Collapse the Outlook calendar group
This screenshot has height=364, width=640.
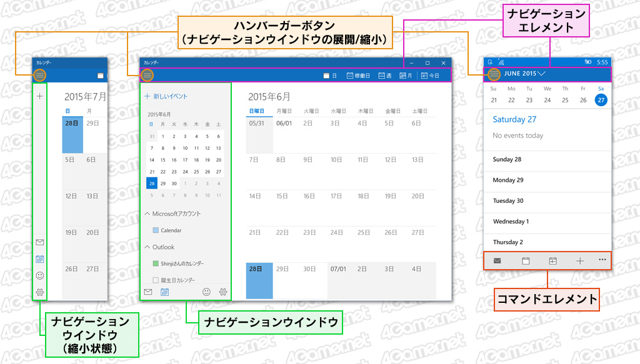click(148, 247)
